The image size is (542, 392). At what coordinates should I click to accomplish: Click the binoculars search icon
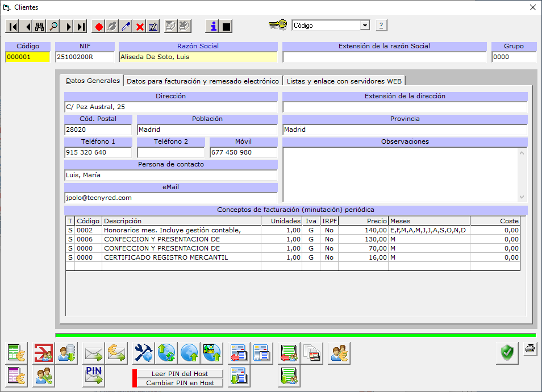(x=40, y=26)
